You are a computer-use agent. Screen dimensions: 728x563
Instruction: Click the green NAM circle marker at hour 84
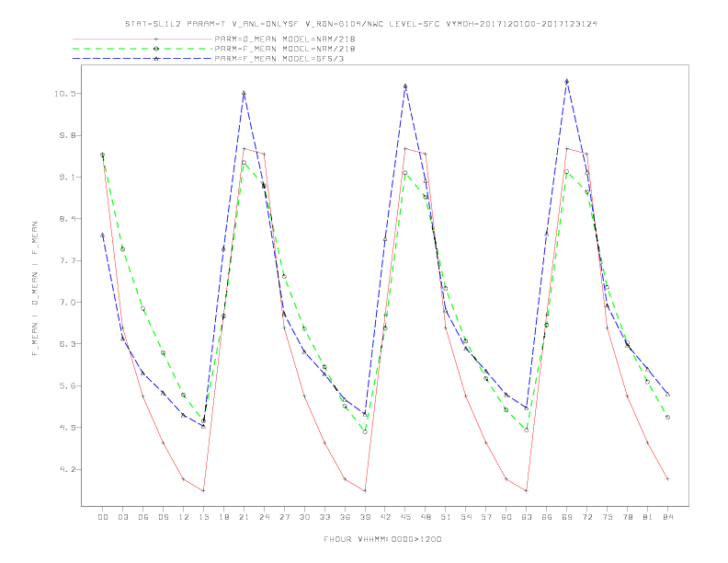(667, 417)
